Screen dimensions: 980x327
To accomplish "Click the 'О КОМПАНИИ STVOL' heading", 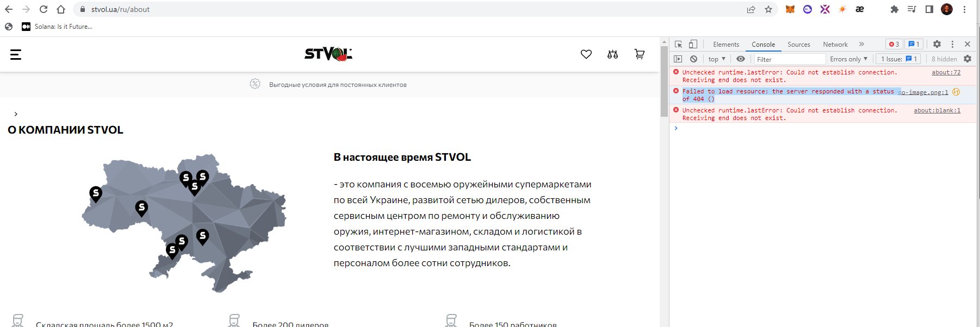I will (x=65, y=130).
